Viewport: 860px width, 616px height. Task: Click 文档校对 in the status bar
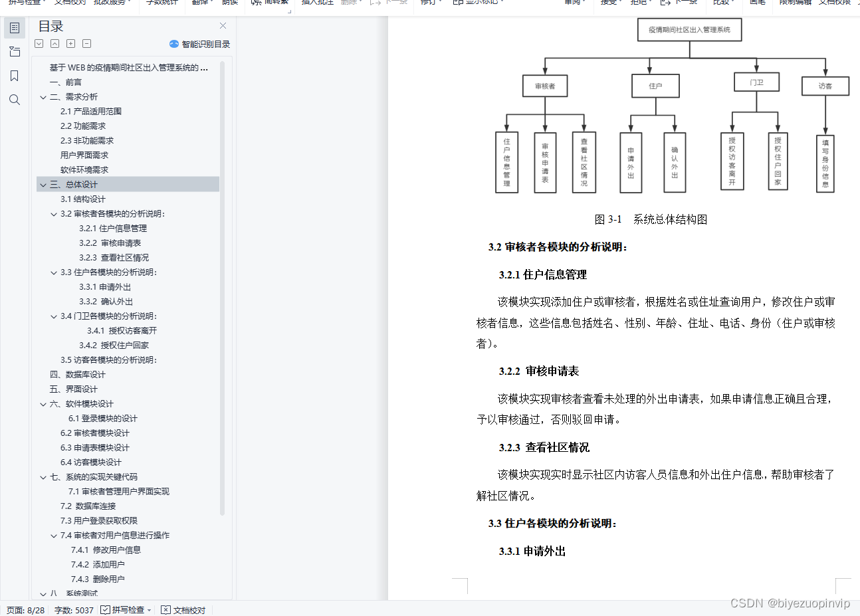point(183,610)
